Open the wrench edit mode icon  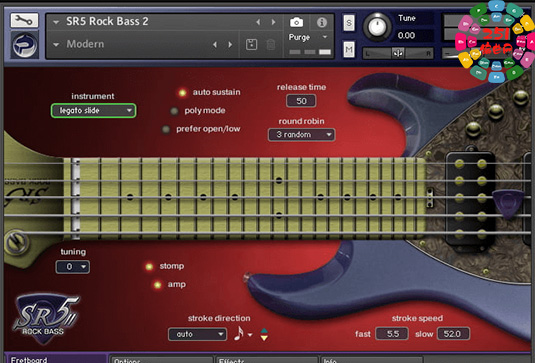24,21
